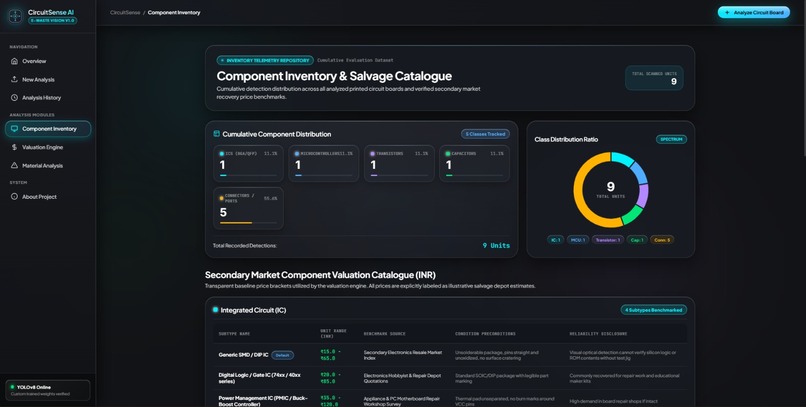Click the Power Management IC row name
Screen dimensions: 806x407
pyautogui.click(x=263, y=401)
